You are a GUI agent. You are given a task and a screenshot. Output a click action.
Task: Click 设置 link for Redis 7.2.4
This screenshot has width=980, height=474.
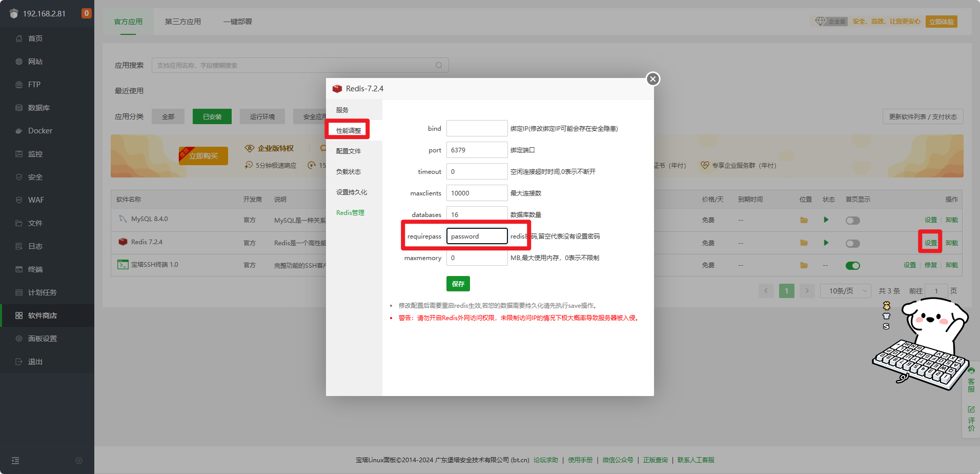pyautogui.click(x=931, y=243)
